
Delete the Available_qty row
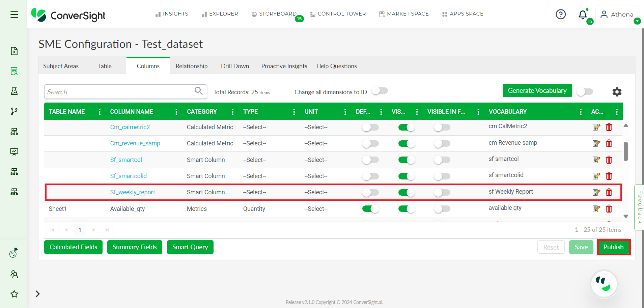point(609,209)
